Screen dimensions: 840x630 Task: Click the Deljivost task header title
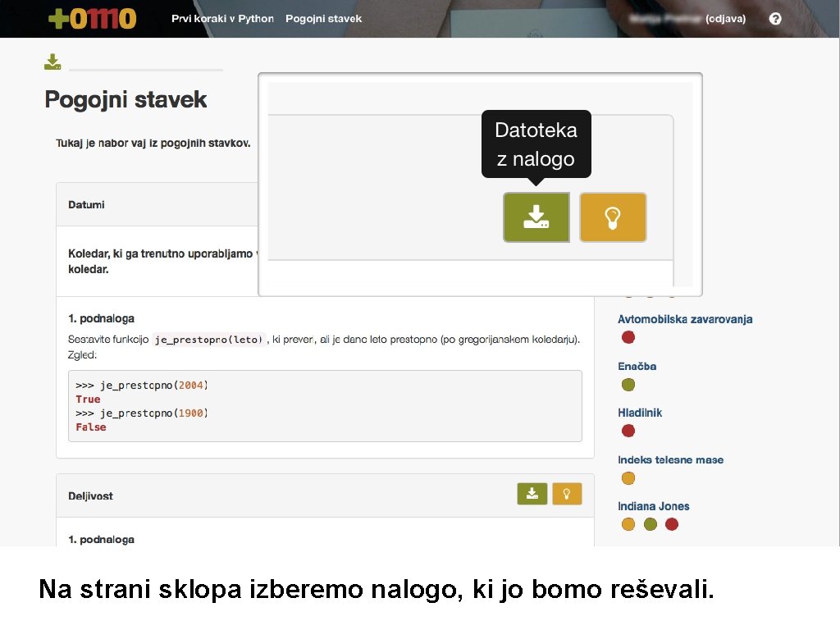point(90,496)
